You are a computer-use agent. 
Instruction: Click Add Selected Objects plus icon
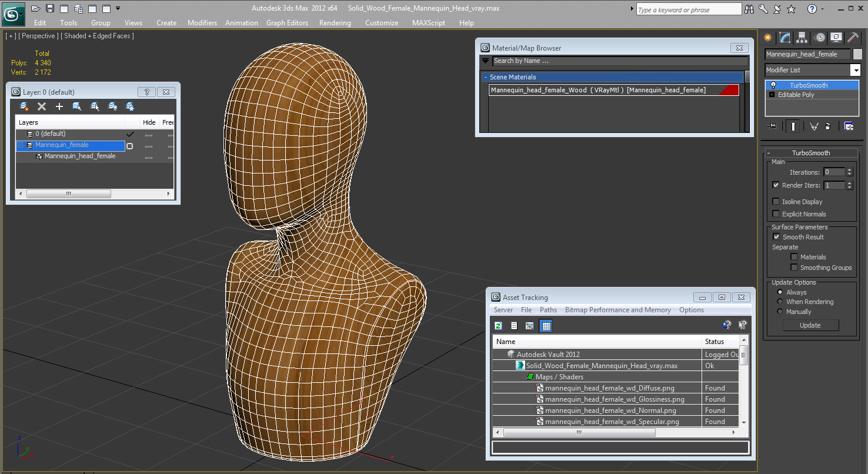click(59, 106)
